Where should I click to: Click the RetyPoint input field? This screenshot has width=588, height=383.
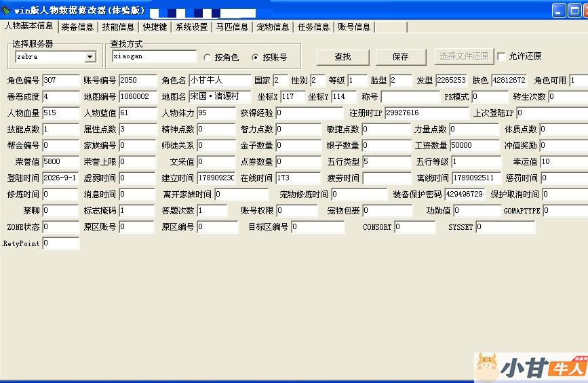61,243
